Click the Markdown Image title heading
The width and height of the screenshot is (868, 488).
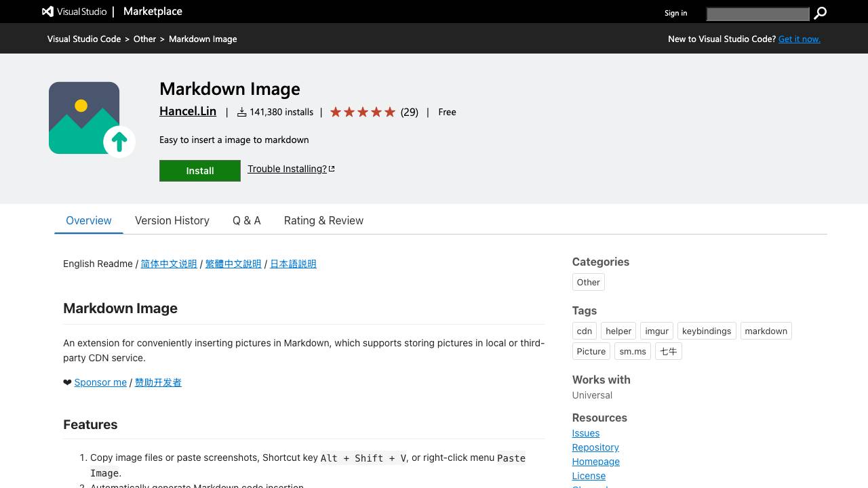tap(230, 89)
